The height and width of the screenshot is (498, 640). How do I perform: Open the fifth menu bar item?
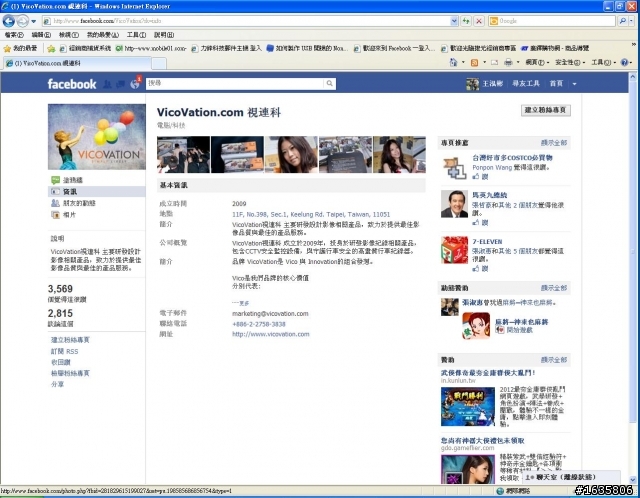point(136,35)
